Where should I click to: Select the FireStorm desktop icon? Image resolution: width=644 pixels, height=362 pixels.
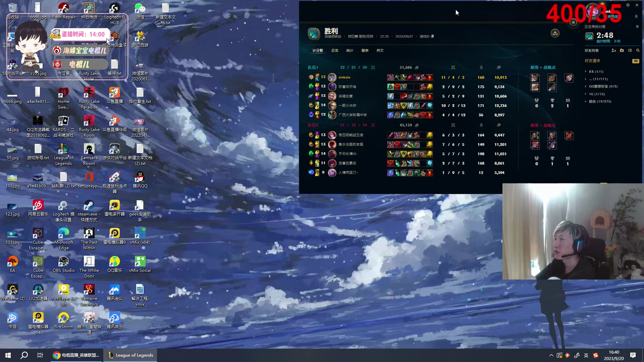63,321
